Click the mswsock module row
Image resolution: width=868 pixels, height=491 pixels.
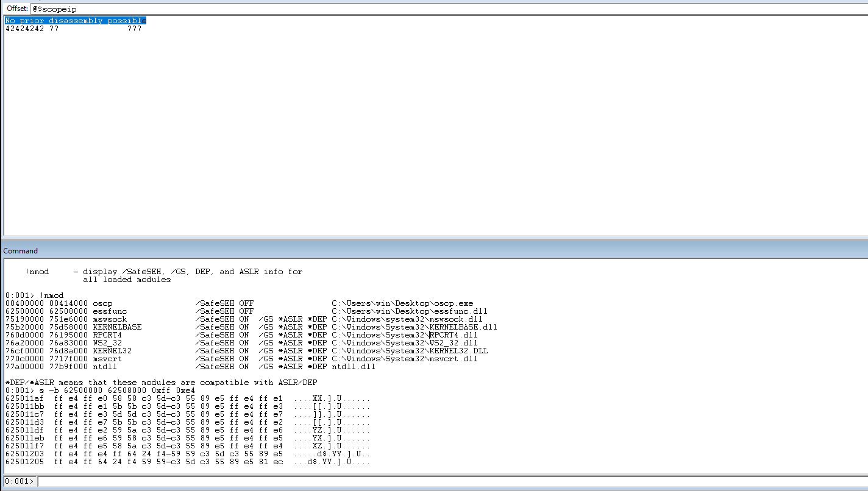pos(110,319)
